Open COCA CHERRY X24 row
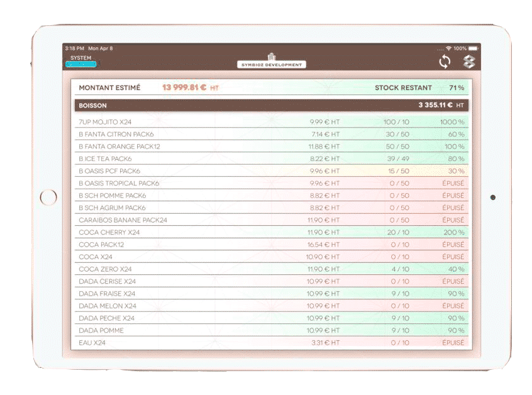The width and height of the screenshot is (532, 395). point(272,232)
